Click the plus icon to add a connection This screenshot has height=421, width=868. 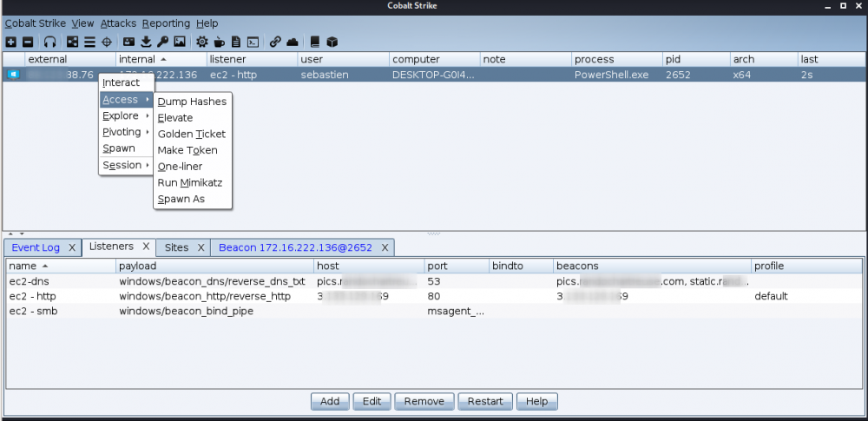point(10,41)
